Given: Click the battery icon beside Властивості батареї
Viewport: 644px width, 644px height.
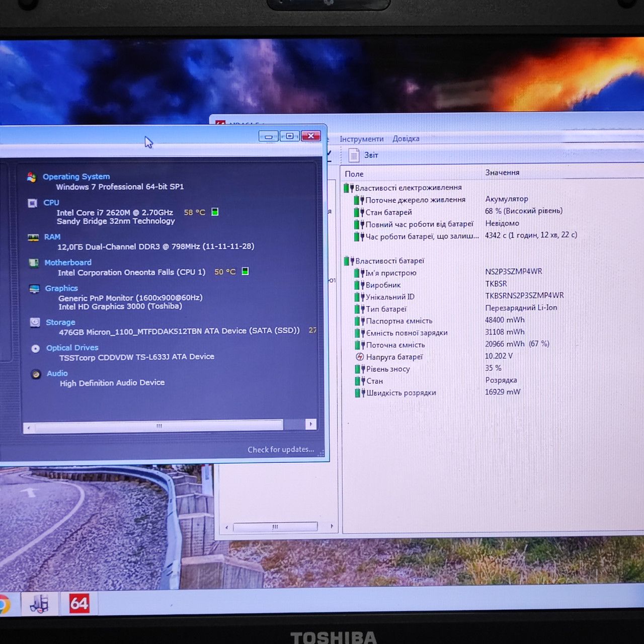Looking at the screenshot, I should 349,261.
